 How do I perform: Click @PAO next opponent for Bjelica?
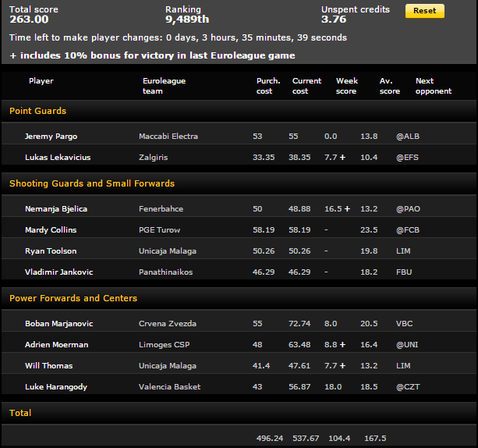[408, 209]
